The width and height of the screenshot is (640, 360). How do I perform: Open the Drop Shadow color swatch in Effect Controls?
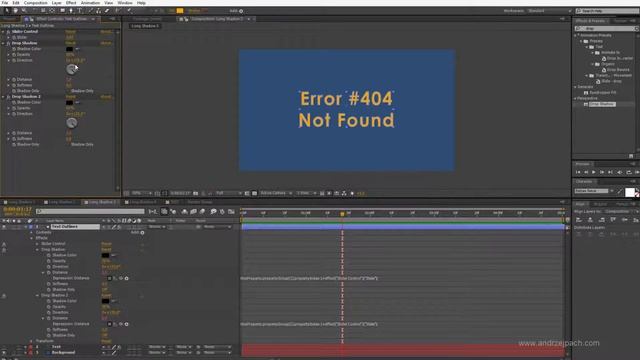69,49
